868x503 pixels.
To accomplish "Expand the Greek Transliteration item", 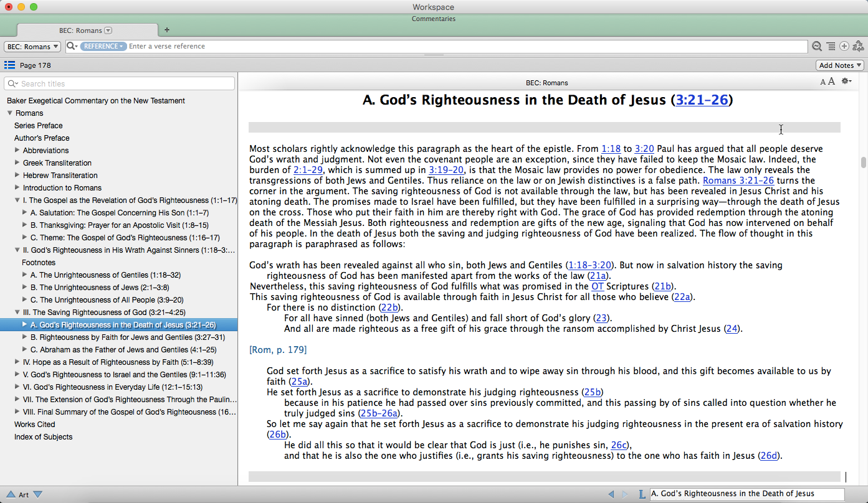I will (x=17, y=163).
